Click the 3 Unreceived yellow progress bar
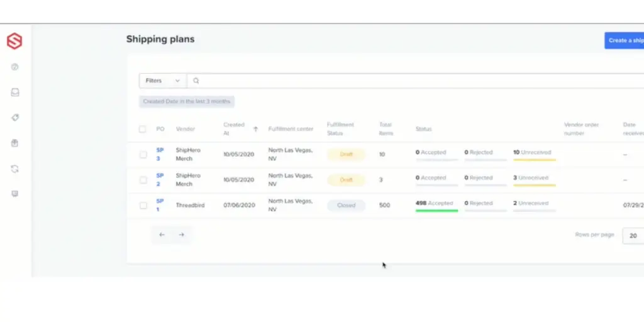The width and height of the screenshot is (644, 322). [x=535, y=186]
